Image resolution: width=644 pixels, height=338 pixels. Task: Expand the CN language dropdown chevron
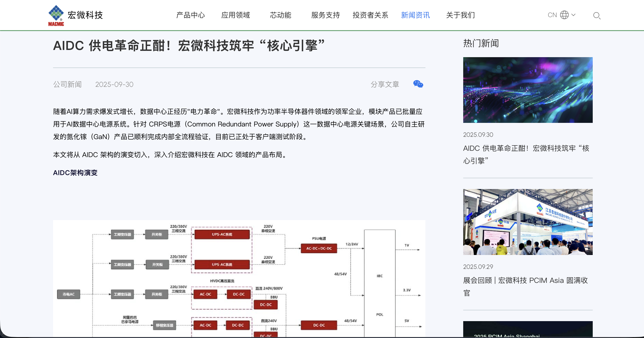[574, 15]
